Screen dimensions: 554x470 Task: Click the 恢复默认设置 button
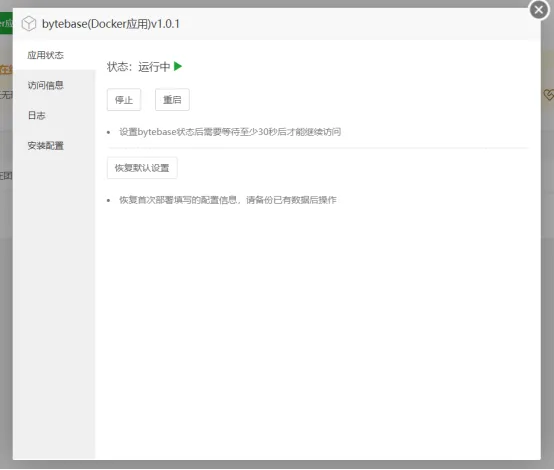click(x=142, y=168)
